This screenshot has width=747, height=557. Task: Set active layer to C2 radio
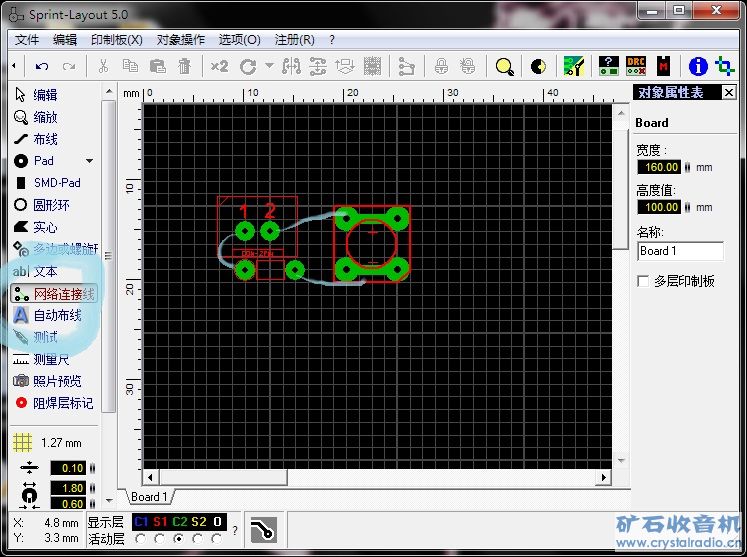(x=179, y=539)
